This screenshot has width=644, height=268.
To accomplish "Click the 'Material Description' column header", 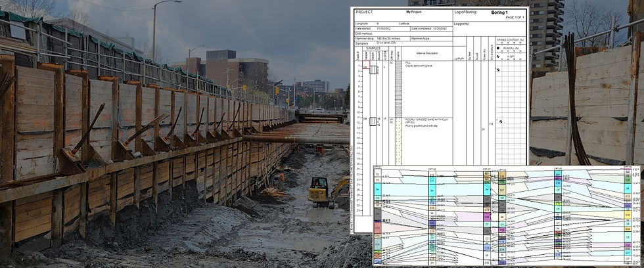I will (x=427, y=53).
